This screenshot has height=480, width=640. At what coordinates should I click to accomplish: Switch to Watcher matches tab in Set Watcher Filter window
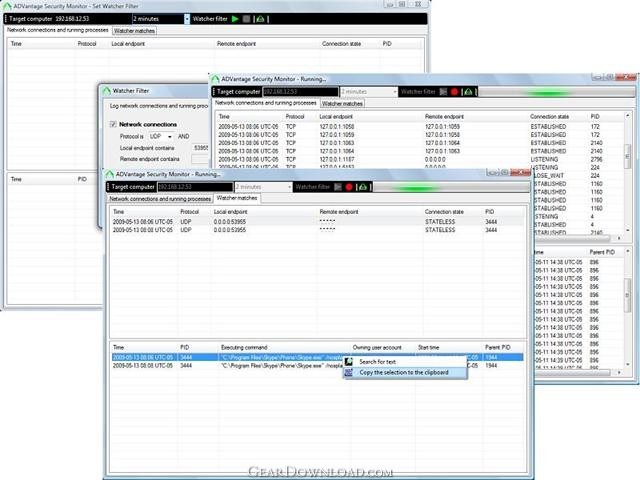coord(134,31)
